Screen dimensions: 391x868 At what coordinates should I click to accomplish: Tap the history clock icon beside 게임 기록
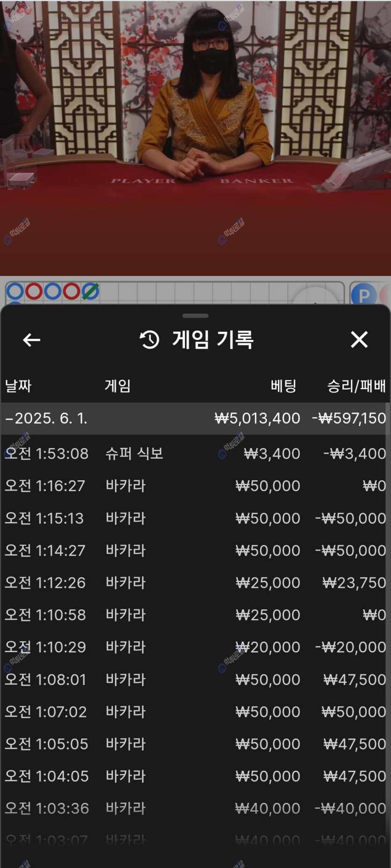coord(150,340)
